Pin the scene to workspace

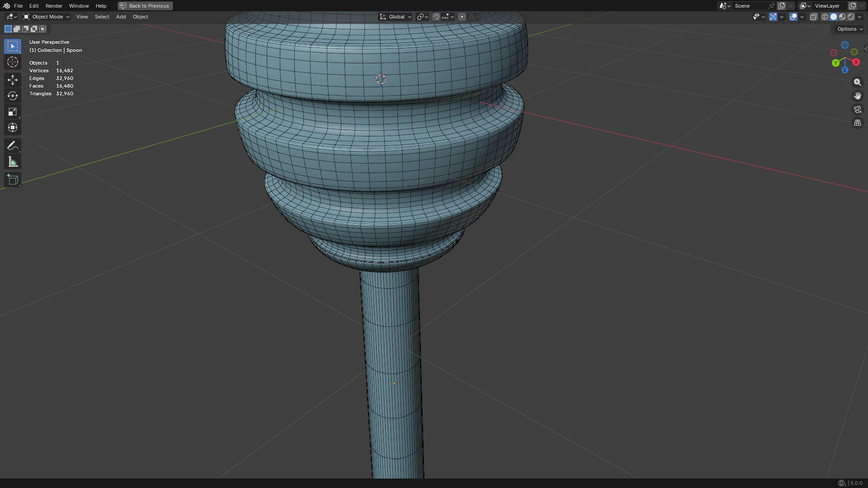(x=772, y=6)
